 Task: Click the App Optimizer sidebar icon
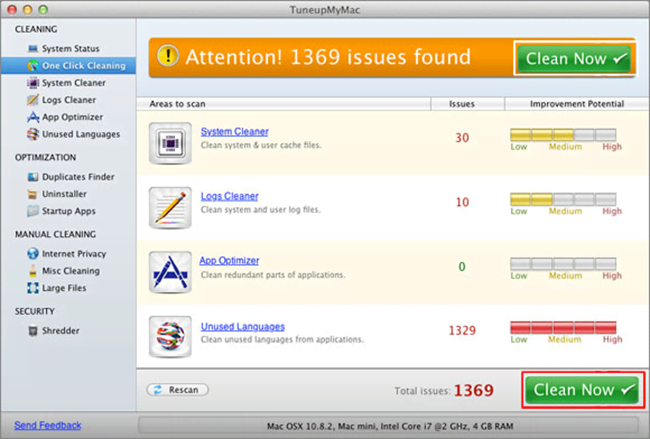pos(33,117)
